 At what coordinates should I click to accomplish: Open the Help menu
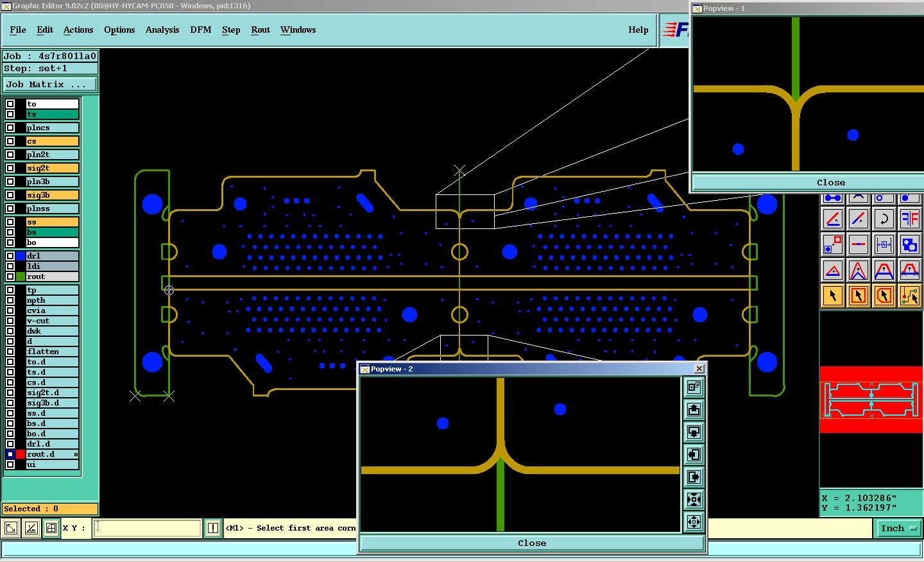coord(638,30)
